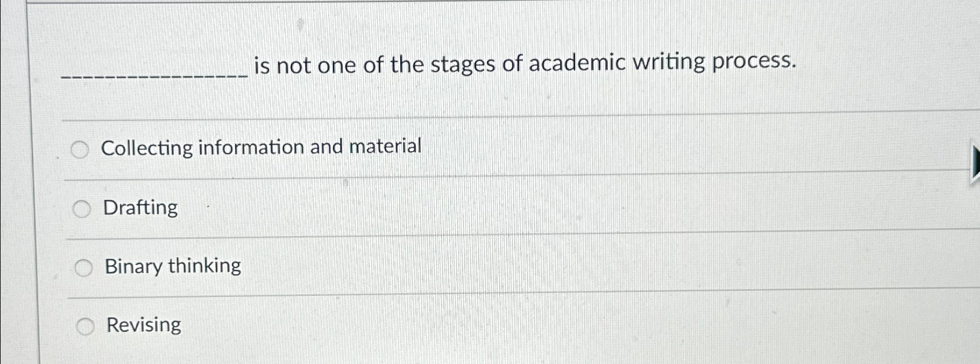The height and width of the screenshot is (364, 980).
Task: Click the 'Collecting information and material' answer text
Action: click(x=262, y=148)
